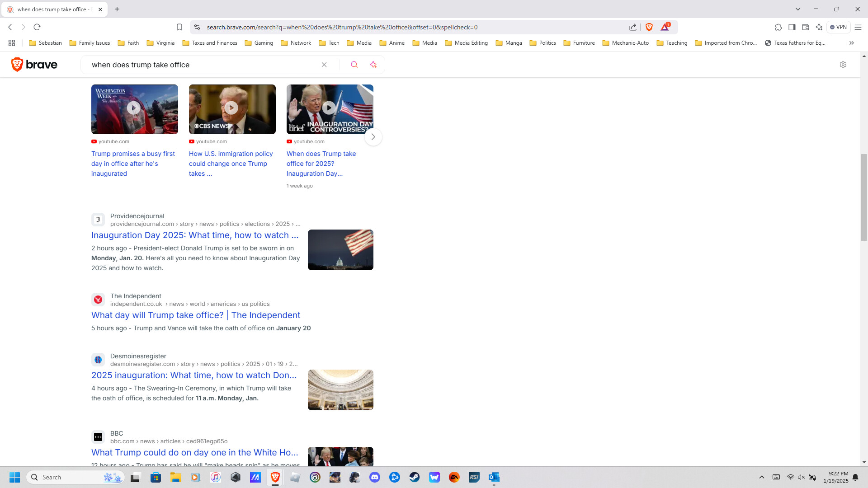Screen dimensions: 868x488
Task: Open the Taxes and Finances bookmark folder
Action: [x=210, y=43]
